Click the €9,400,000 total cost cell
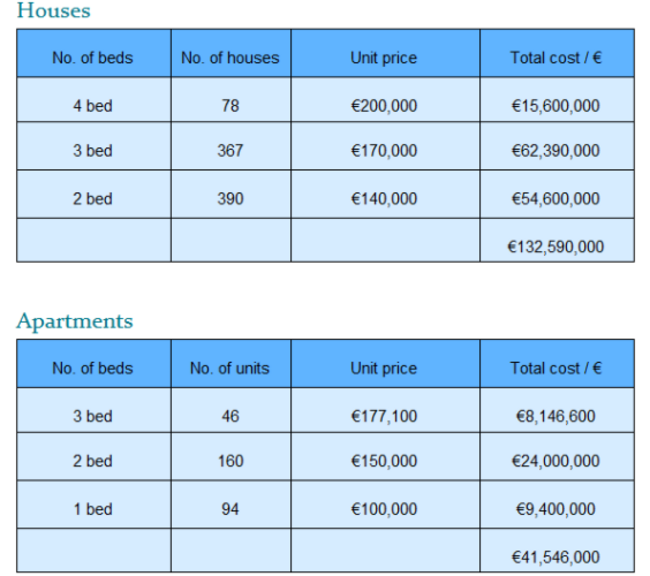Image resolution: width=650 pixels, height=576 pixels. point(557,505)
